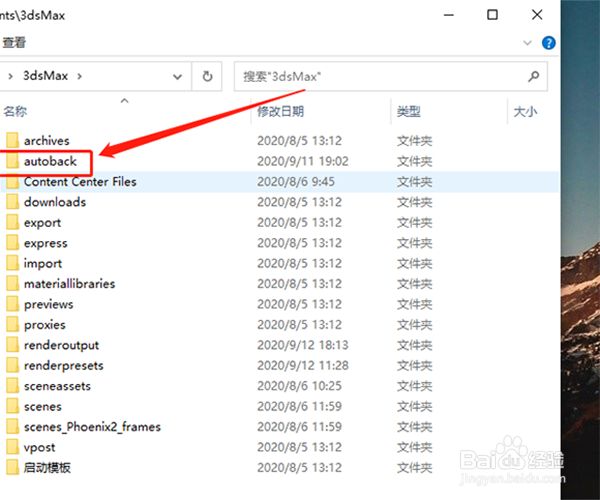The image size is (600, 500).
Task: Select the sceneassets folder name
Action: [x=57, y=386]
